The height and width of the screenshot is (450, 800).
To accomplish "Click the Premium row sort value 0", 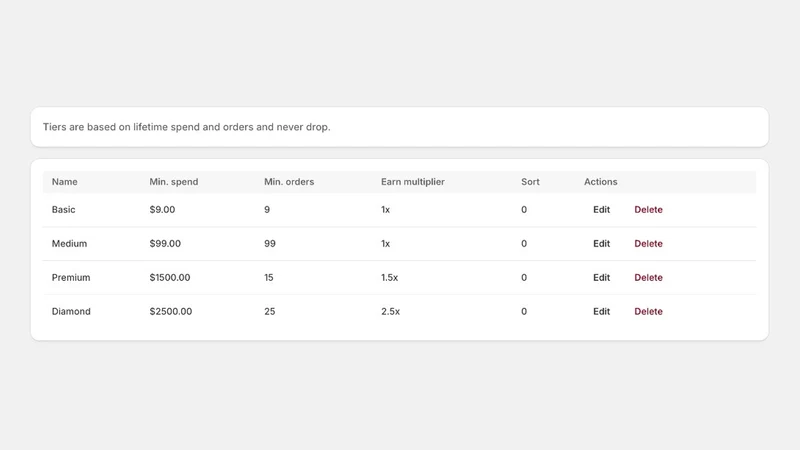I will [524, 278].
